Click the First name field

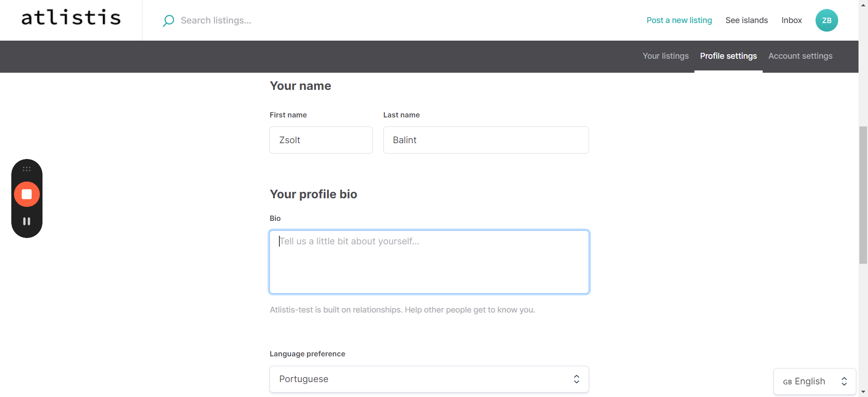click(x=321, y=140)
